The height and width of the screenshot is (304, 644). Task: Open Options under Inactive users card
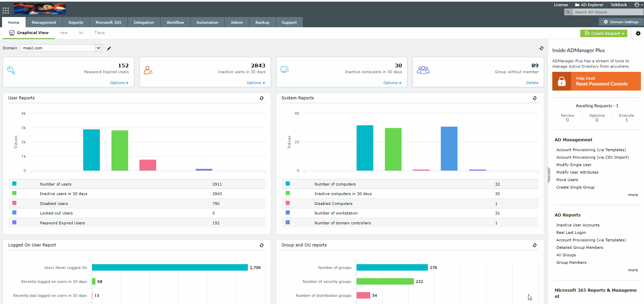(x=256, y=83)
